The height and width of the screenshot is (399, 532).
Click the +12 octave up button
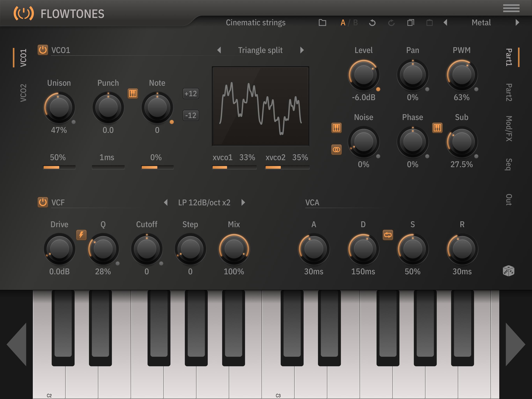coord(191,93)
